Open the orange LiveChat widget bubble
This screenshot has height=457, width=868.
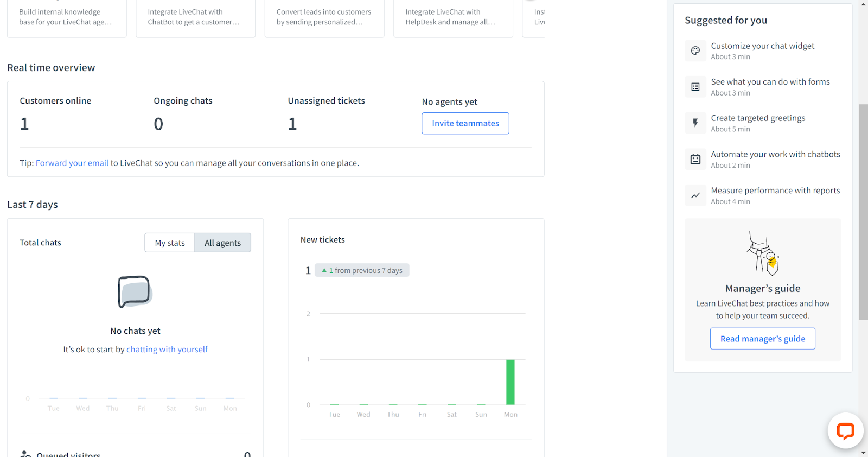click(x=845, y=431)
